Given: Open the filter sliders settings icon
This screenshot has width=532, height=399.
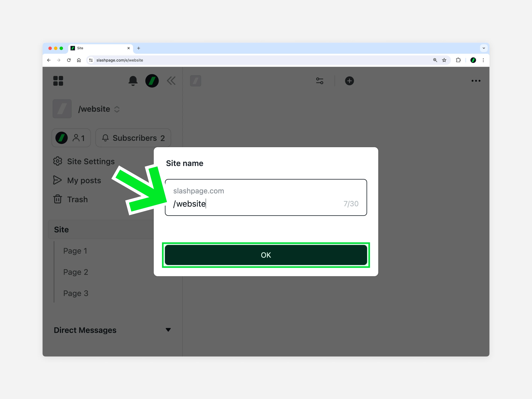Looking at the screenshot, I should coord(320,81).
